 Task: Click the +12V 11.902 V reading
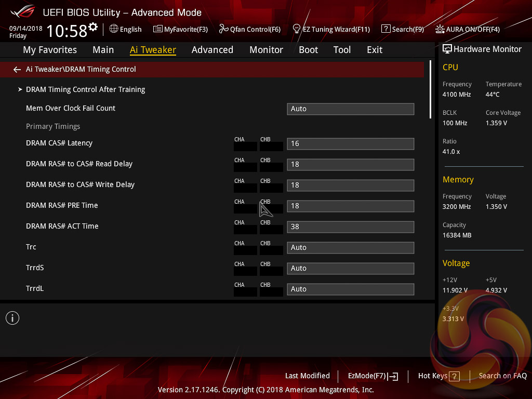(455, 290)
